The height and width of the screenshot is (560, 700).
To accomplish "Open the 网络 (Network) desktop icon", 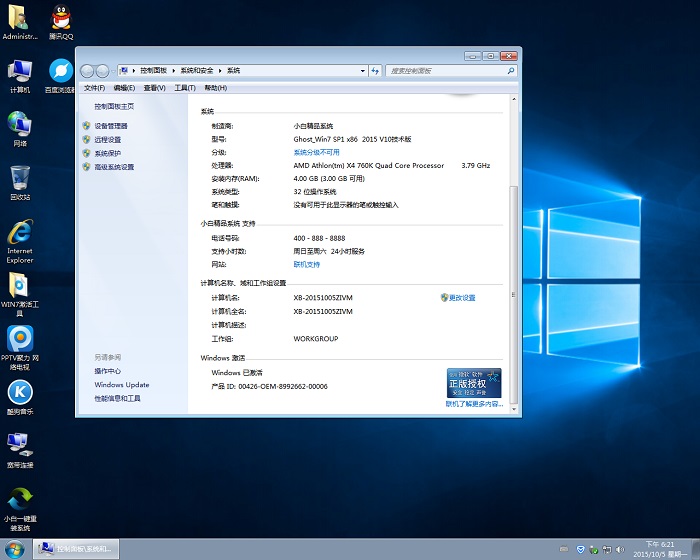I will tap(20, 130).
